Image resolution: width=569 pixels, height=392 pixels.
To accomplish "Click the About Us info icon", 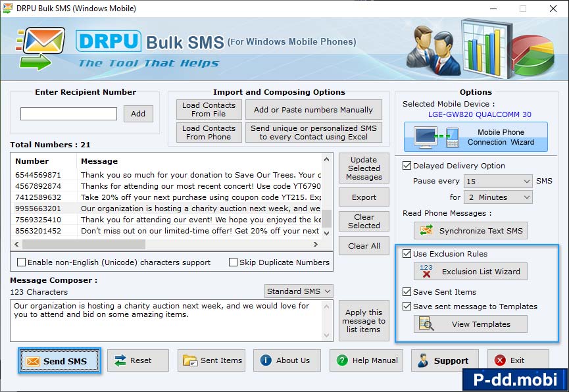I will click(x=266, y=360).
